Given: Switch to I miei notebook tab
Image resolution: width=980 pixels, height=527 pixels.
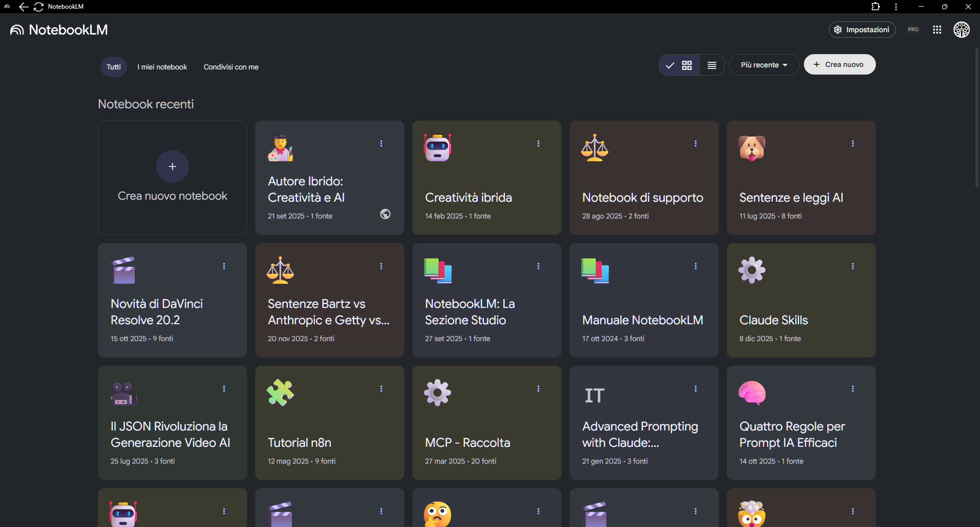Looking at the screenshot, I should [162, 67].
